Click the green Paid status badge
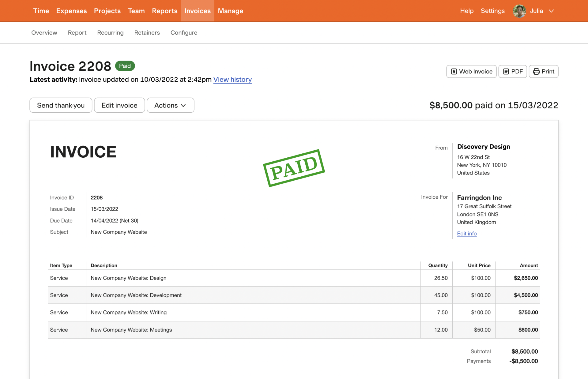 [125, 66]
